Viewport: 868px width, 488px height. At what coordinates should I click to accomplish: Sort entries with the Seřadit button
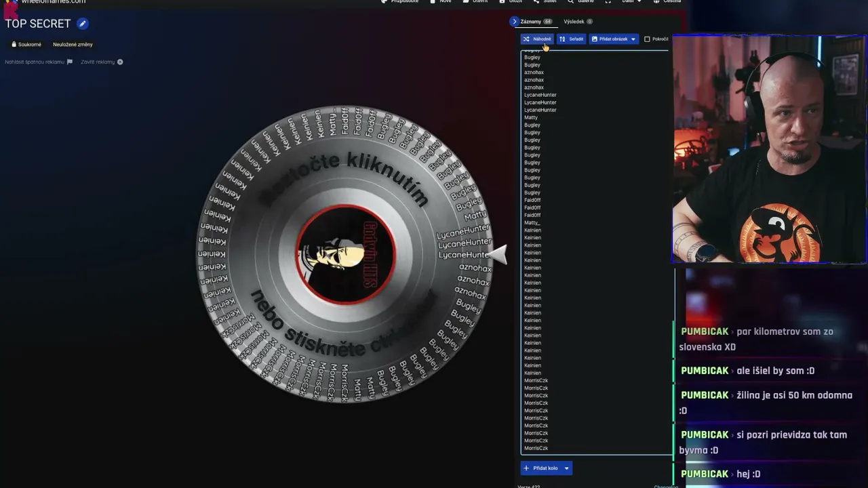point(571,39)
